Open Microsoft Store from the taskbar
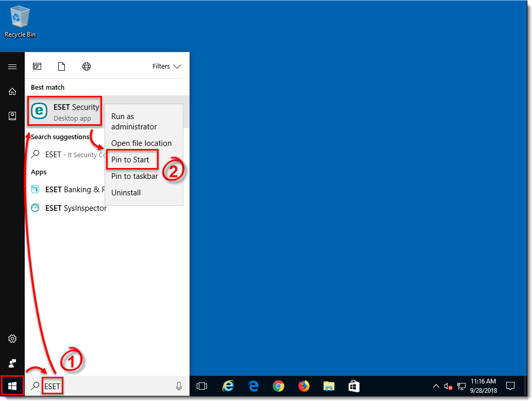532x401 pixels. 353,386
